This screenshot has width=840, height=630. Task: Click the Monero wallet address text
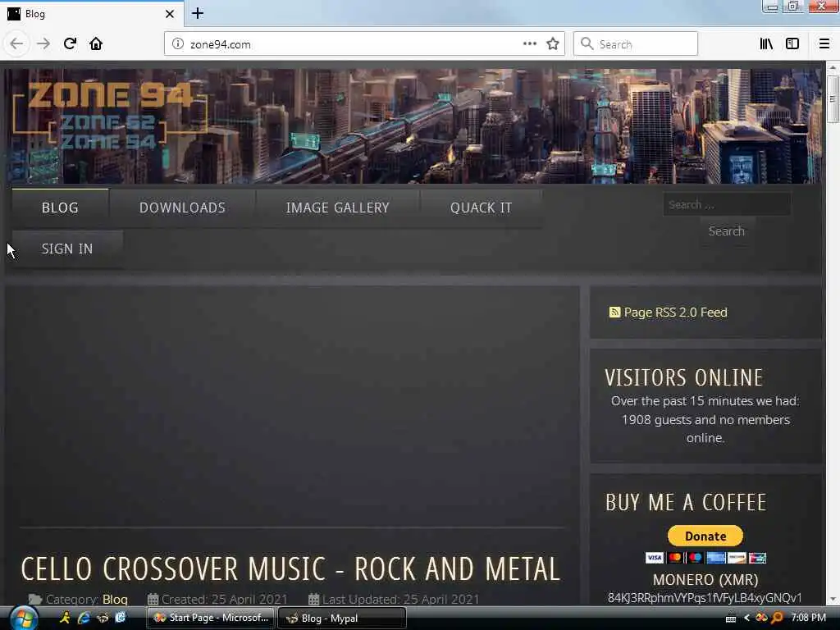[x=705, y=598]
